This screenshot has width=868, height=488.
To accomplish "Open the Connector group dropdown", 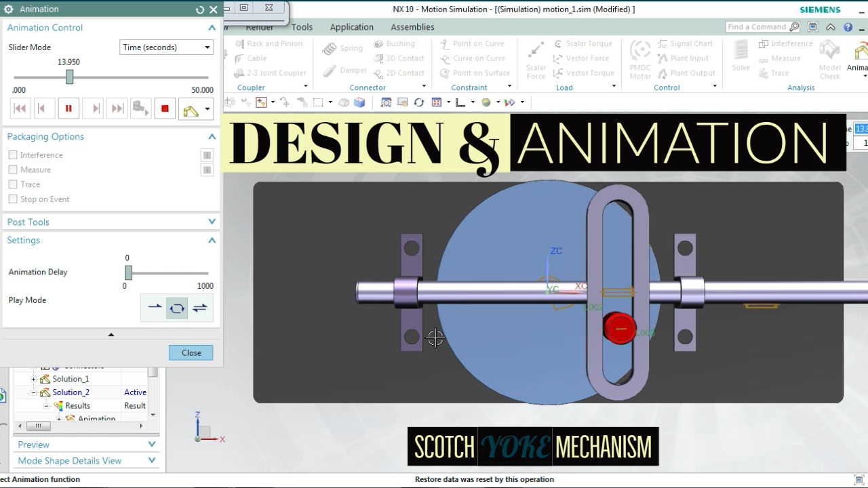I will [x=424, y=86].
